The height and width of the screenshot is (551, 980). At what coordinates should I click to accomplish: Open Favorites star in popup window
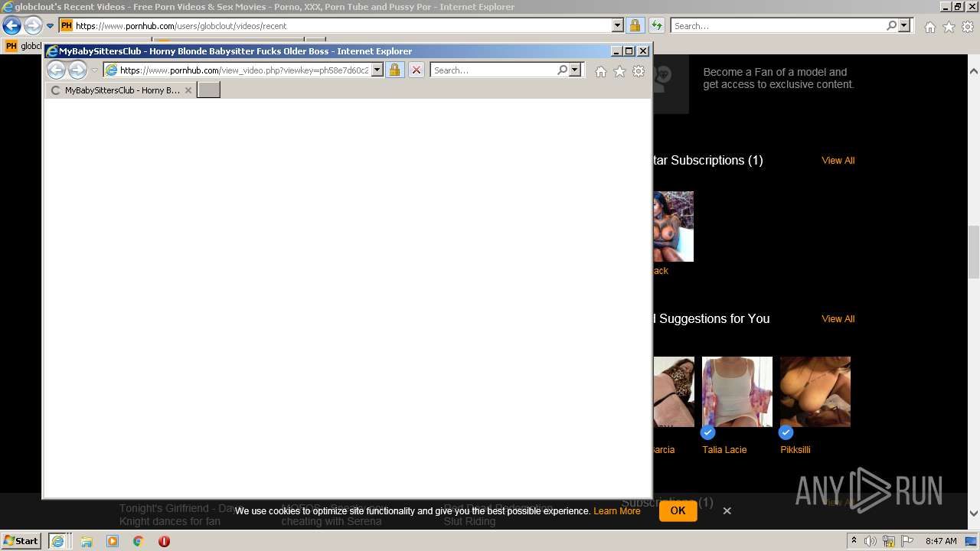[619, 71]
